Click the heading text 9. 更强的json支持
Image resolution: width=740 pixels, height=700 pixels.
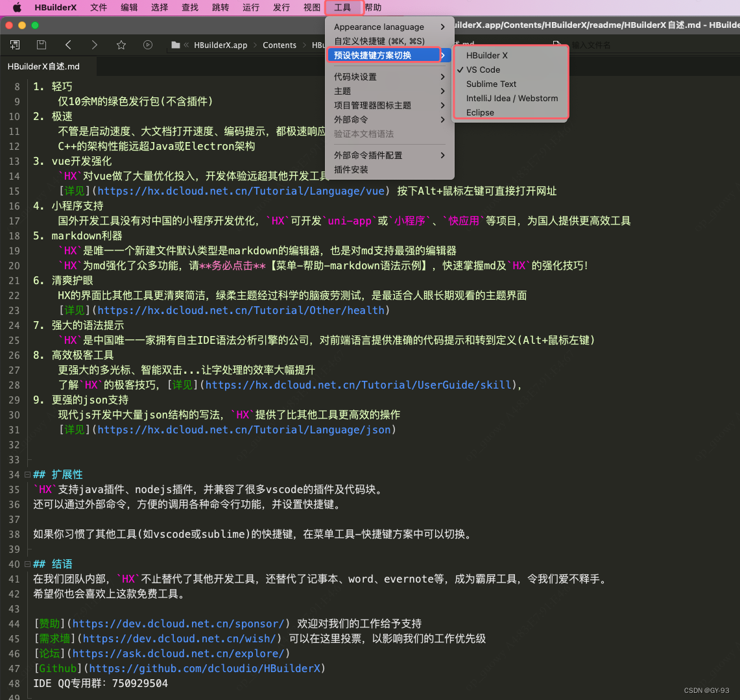pos(80,400)
